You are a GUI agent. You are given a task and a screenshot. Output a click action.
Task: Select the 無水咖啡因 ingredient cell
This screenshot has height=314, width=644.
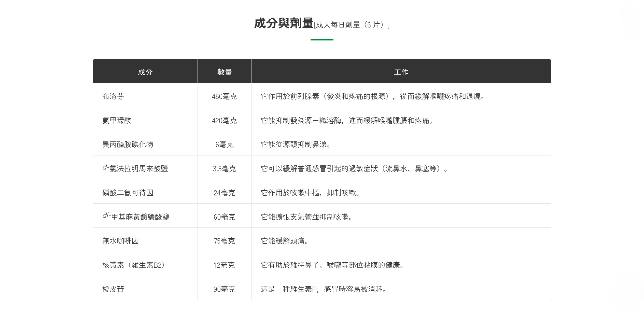120,241
